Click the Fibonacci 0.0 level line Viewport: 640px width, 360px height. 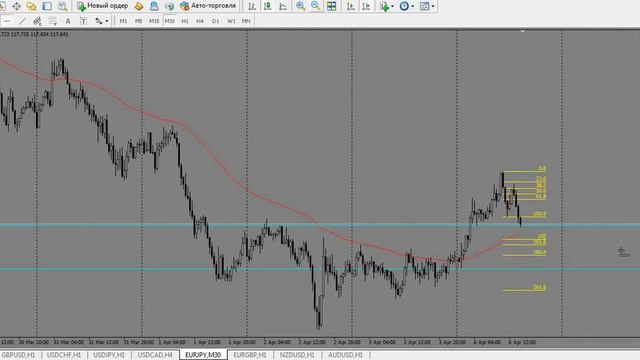tap(524, 171)
